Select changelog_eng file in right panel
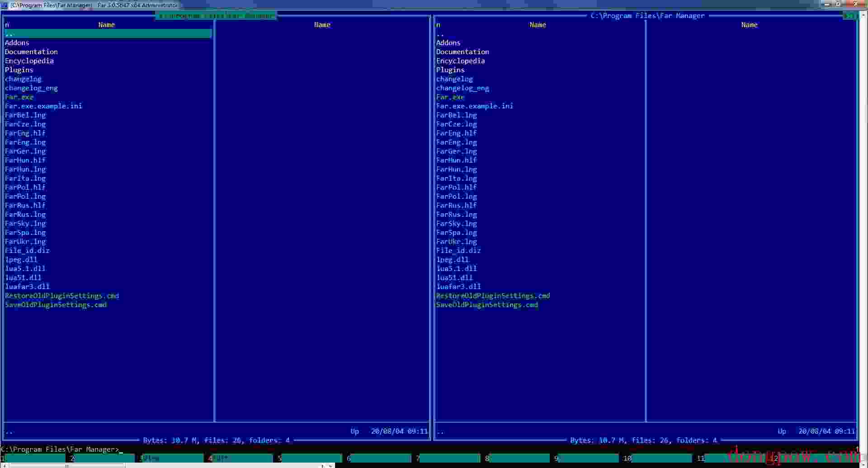This screenshot has height=468, width=868. [462, 88]
